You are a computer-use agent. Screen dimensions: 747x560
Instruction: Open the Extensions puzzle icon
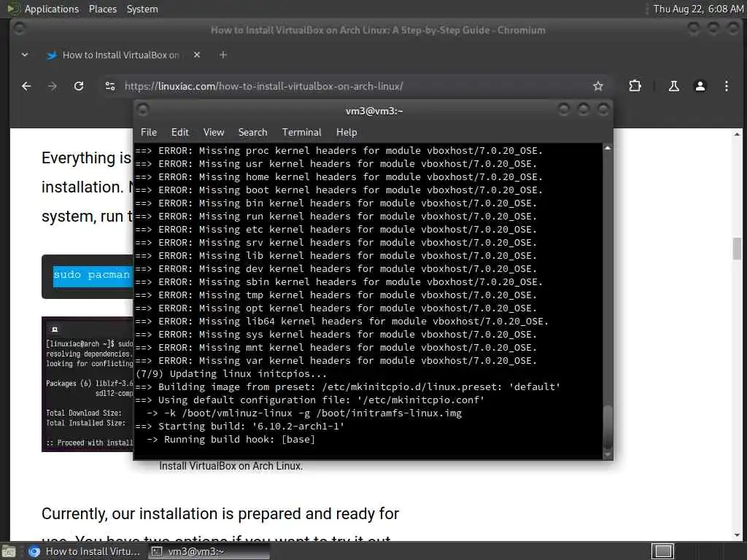click(x=635, y=86)
